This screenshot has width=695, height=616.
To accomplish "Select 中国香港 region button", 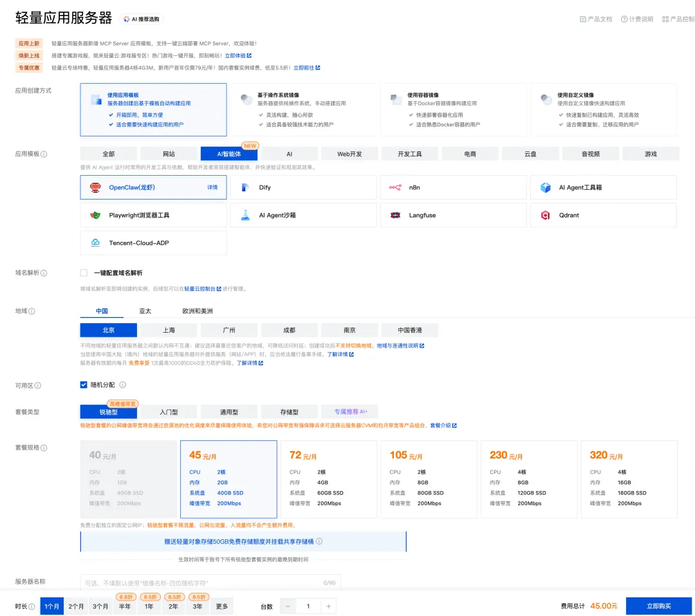I will coord(410,330).
